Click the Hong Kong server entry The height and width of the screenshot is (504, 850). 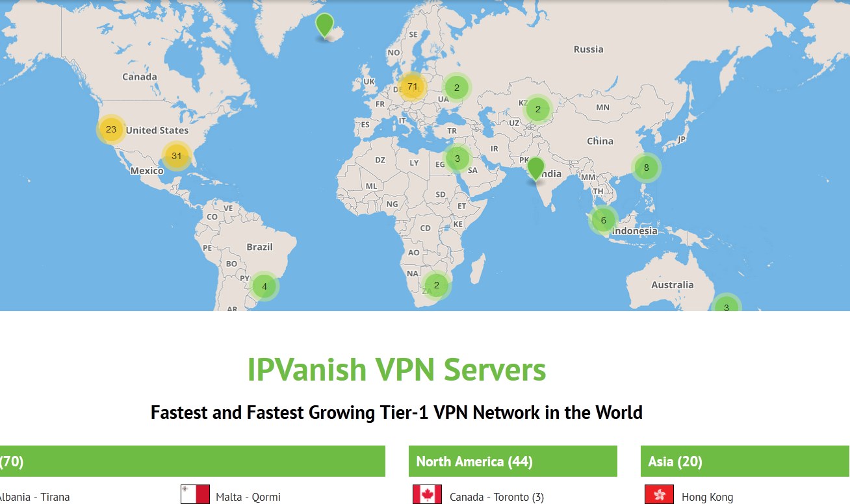(707, 497)
